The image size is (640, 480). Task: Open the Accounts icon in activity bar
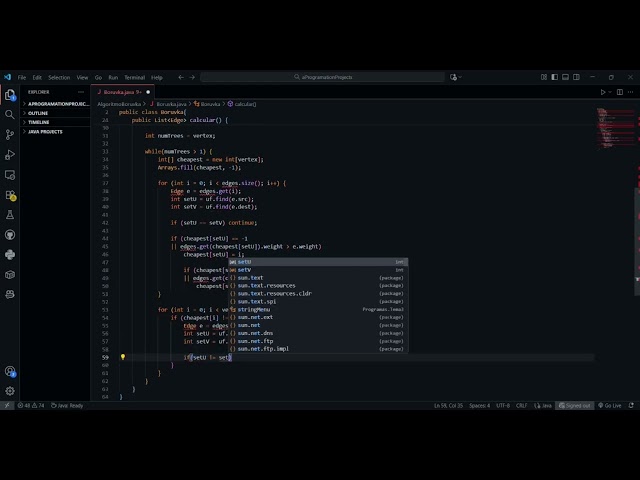(x=10, y=371)
